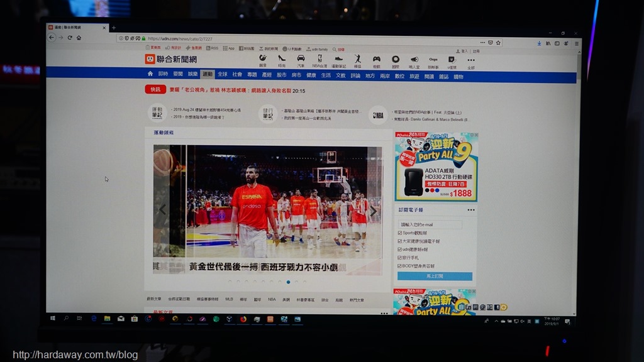Open the gamepad 遊戲 channel icon
The width and height of the screenshot is (644, 362).
click(377, 62)
